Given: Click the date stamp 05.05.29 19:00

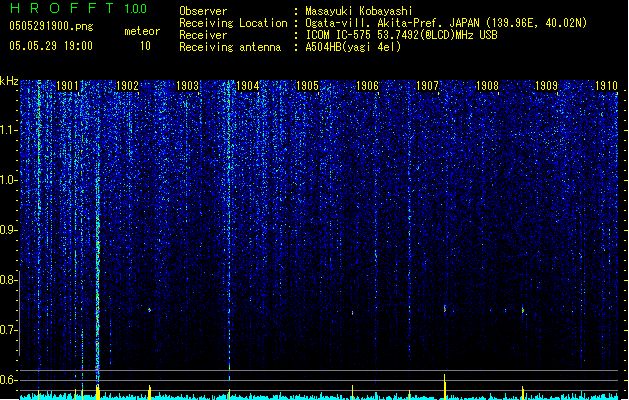Looking at the screenshot, I should click(x=51, y=46).
